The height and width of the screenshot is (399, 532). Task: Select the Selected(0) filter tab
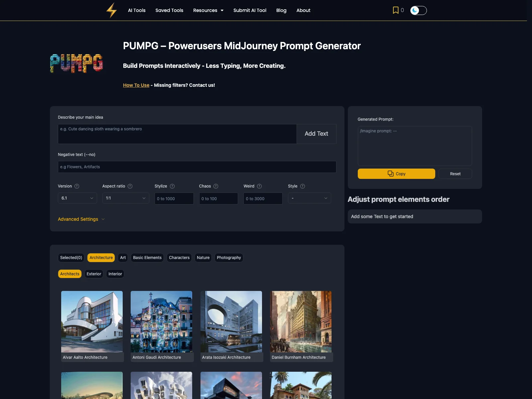click(71, 258)
